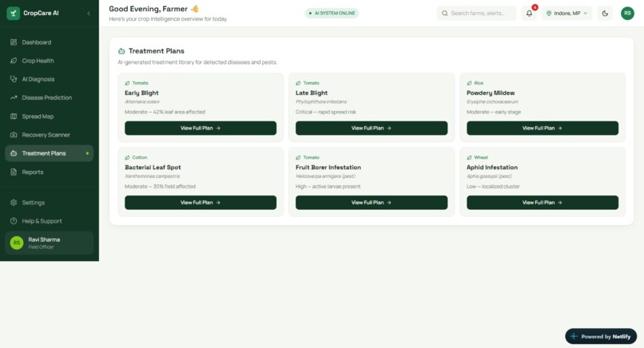Image resolution: width=644 pixels, height=348 pixels.
Task: View Full Plan for Bacterial Leaf Spot
Action: click(201, 202)
